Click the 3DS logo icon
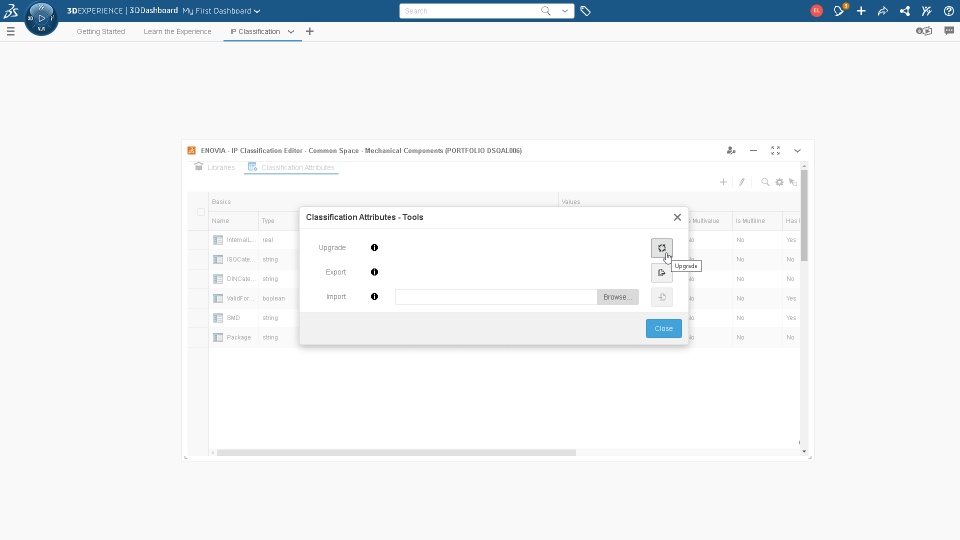The width and height of the screenshot is (960, 540). click(11, 10)
